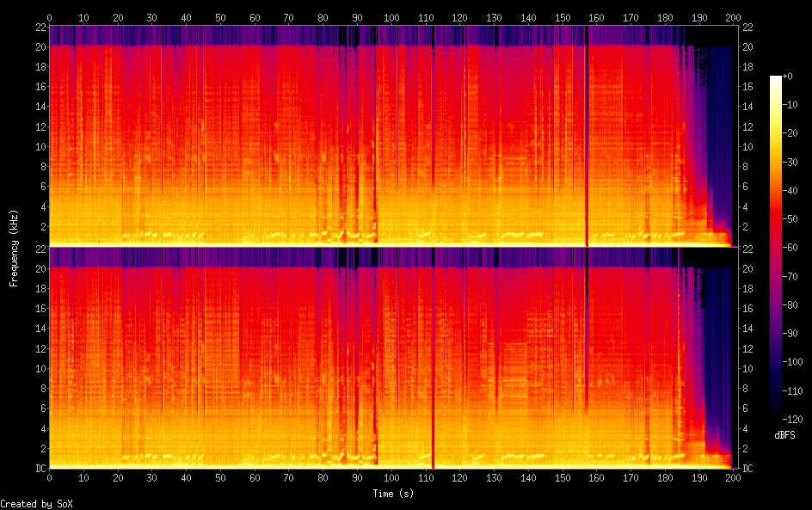Screen dimensions: 812x510
Task: Click the dark vertical line near 157 s in upper channel
Action: click(587, 138)
